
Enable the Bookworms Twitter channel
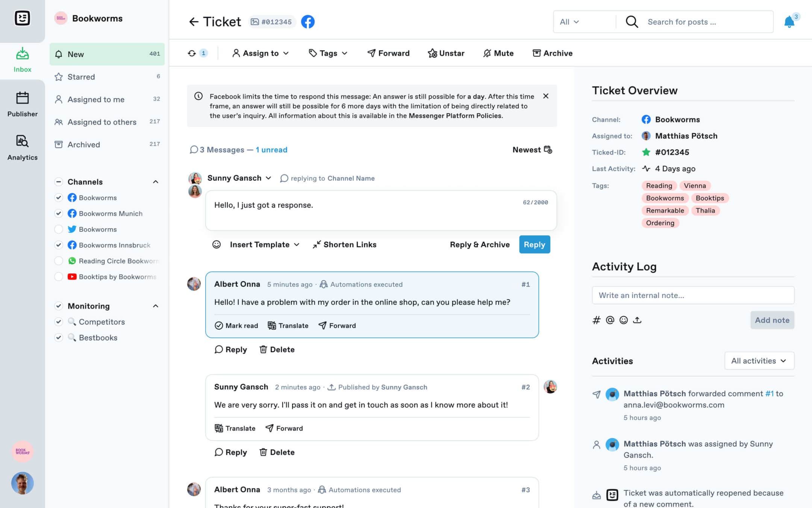click(x=58, y=229)
